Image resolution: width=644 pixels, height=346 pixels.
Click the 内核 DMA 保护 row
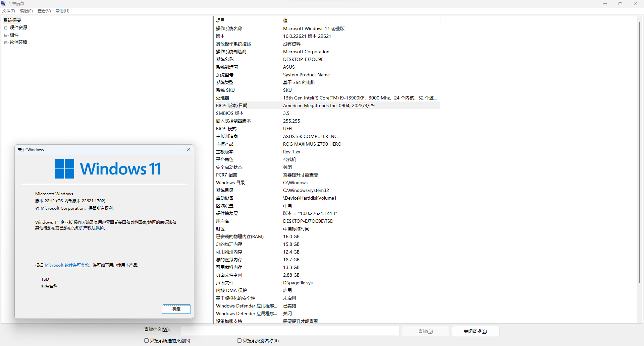coord(327,290)
